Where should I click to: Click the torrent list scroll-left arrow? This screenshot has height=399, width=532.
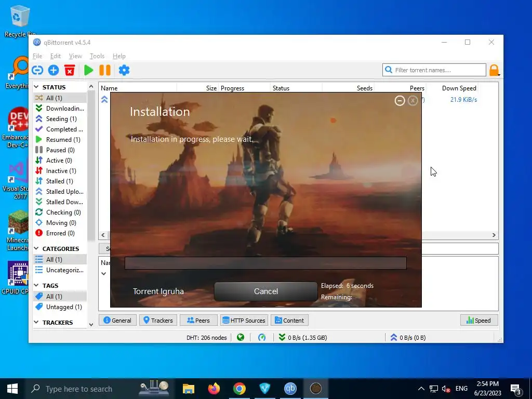tap(103, 235)
